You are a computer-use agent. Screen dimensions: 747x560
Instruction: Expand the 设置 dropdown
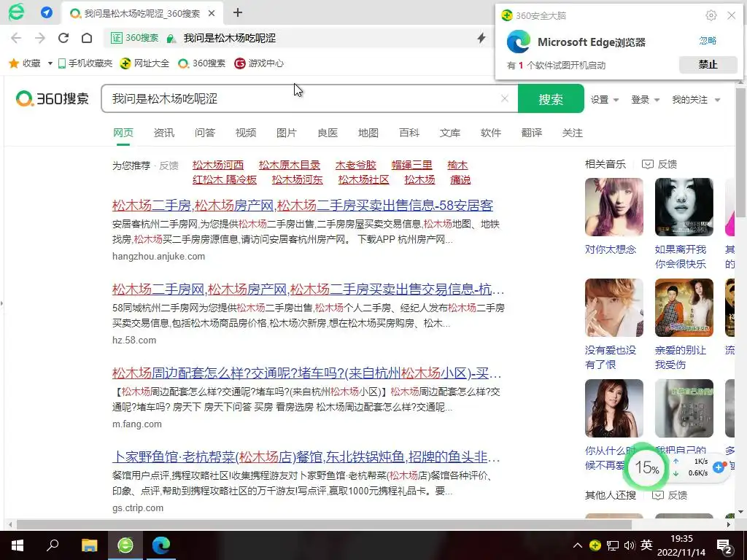pyautogui.click(x=605, y=99)
